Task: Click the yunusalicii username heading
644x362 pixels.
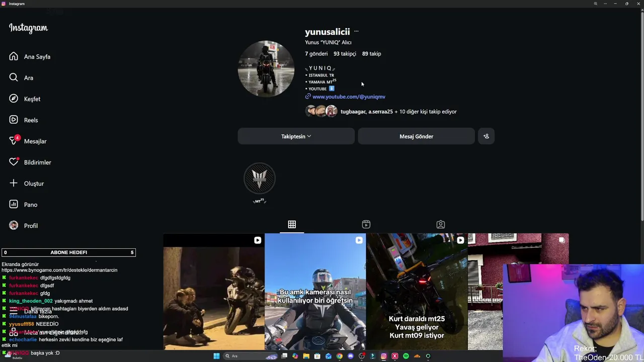Action: pos(327,32)
